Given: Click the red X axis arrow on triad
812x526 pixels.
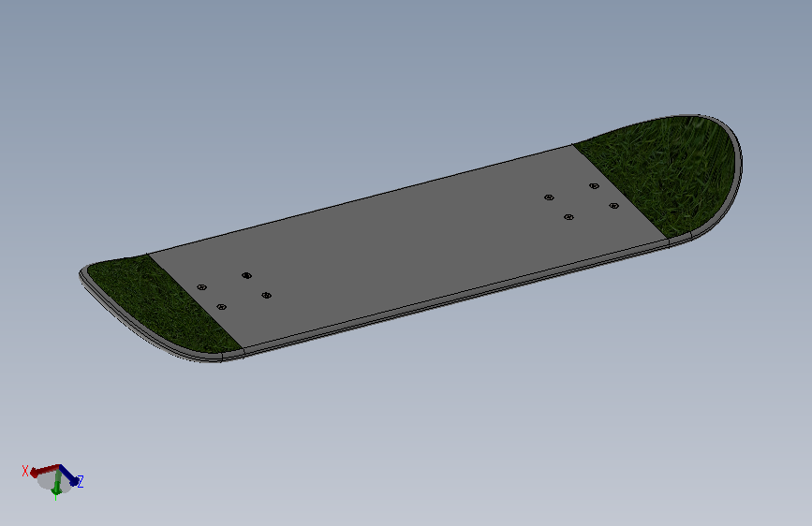Looking at the screenshot, I should (43, 470).
